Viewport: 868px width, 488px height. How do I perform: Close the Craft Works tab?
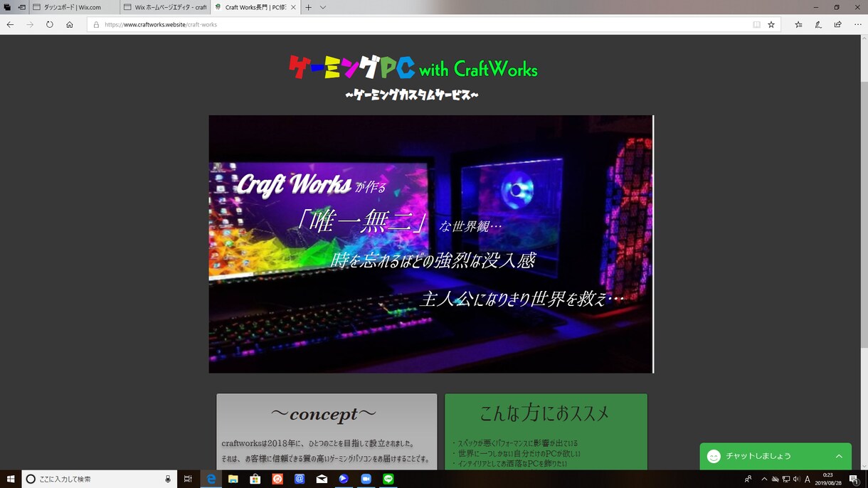pyautogui.click(x=293, y=7)
